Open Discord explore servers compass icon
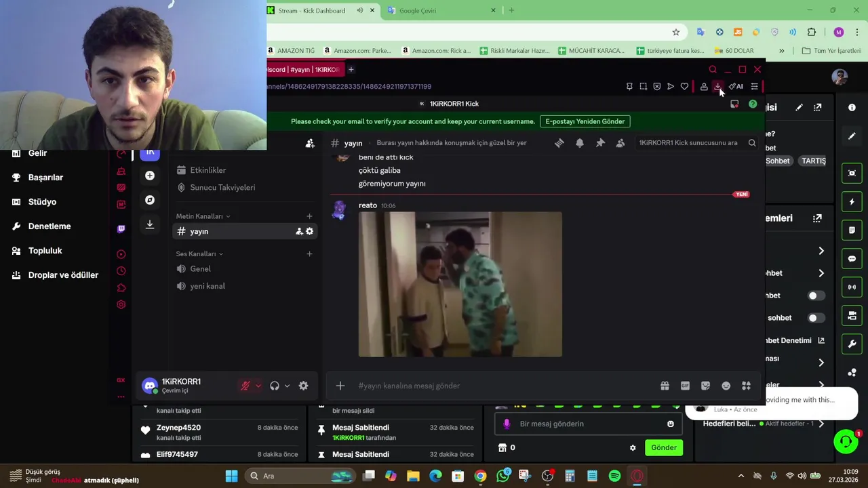Viewport: 868px width, 488px height. pos(150,200)
